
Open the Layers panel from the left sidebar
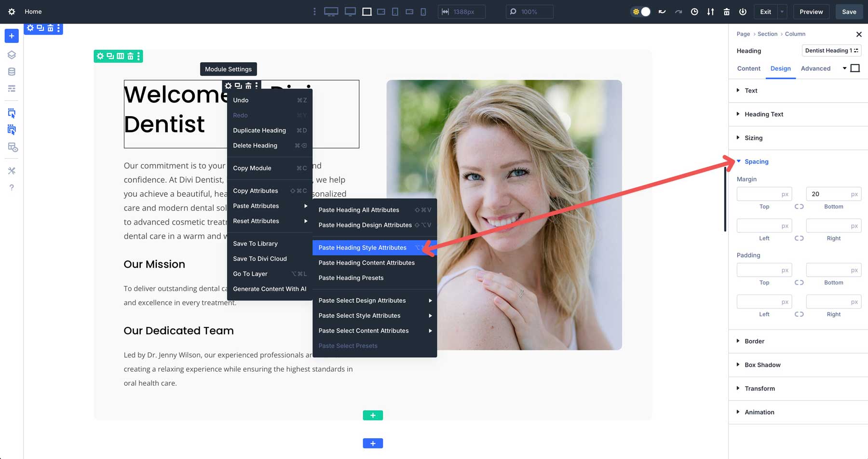[x=12, y=54]
